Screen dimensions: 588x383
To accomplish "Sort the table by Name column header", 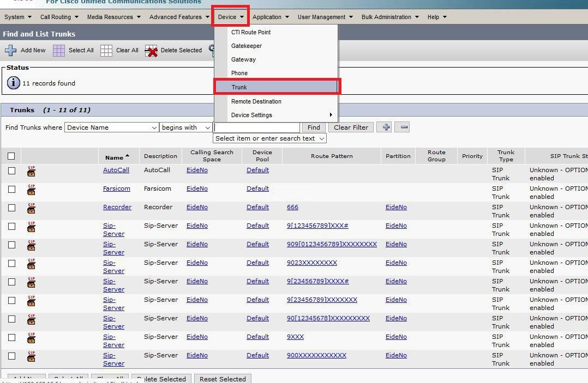I will pyautogui.click(x=114, y=157).
